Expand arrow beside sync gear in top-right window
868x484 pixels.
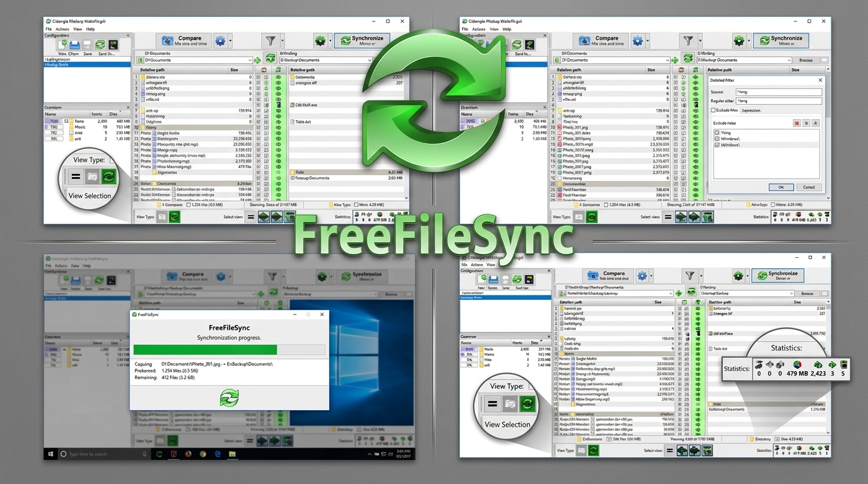pos(749,41)
